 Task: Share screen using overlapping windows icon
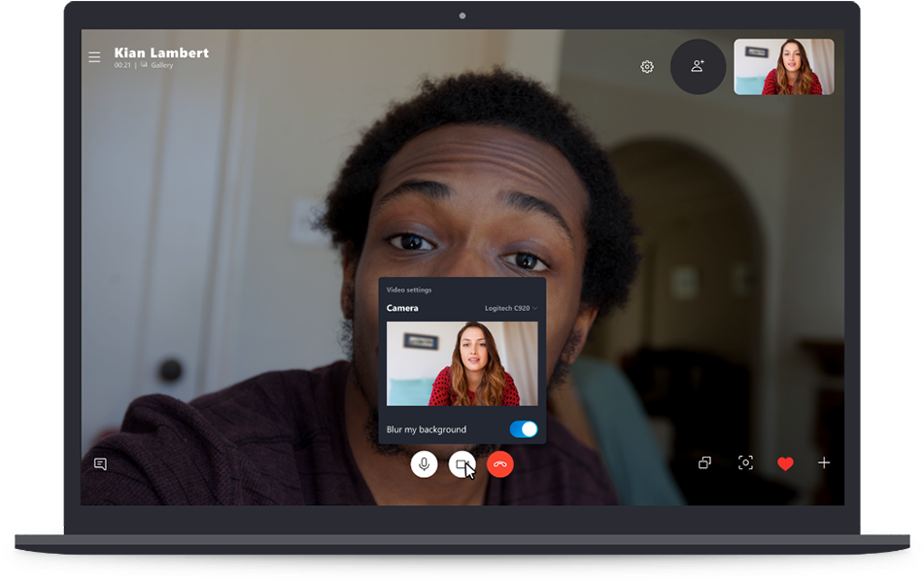click(x=704, y=462)
